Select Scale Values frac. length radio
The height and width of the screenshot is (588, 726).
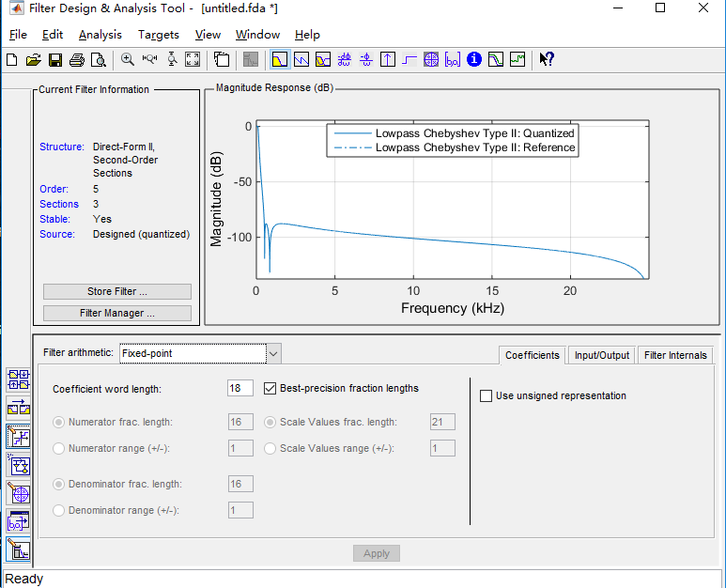coord(270,422)
